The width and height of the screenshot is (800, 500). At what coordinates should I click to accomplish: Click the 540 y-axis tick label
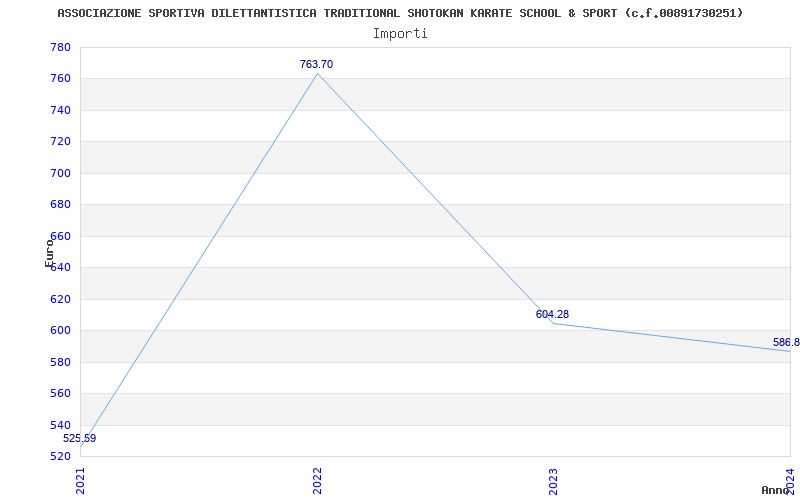coord(60,425)
